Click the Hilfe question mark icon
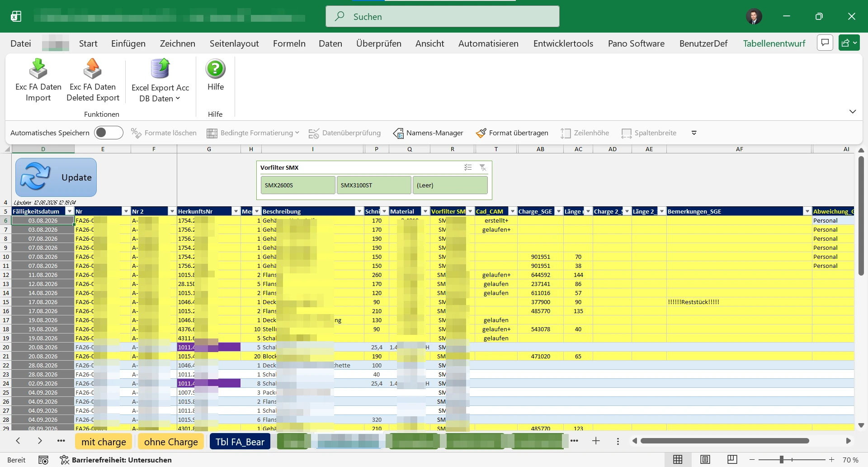Image resolution: width=868 pixels, height=467 pixels. tap(216, 69)
